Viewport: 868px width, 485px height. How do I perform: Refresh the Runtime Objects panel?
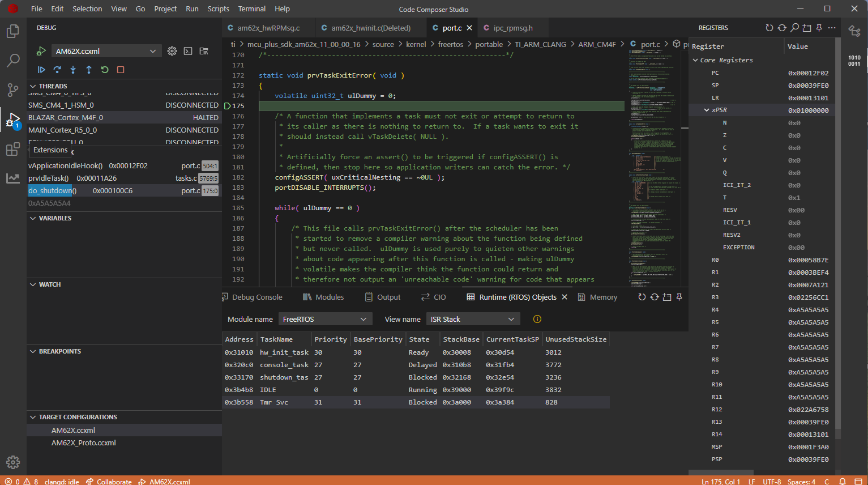tap(642, 297)
